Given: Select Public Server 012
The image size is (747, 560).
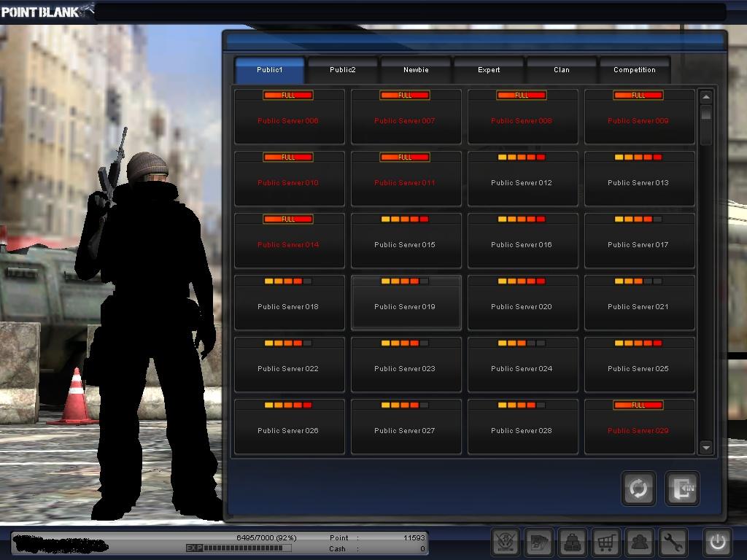Looking at the screenshot, I should point(522,179).
